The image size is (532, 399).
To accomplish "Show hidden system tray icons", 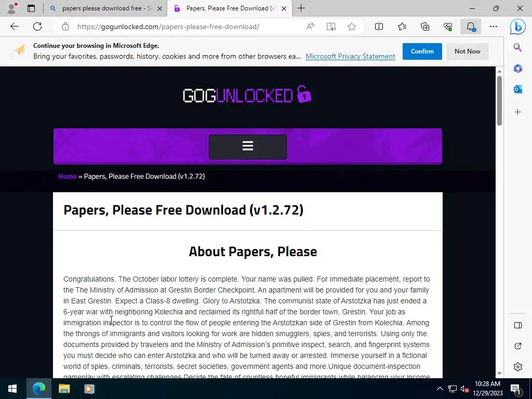I will 440,389.
